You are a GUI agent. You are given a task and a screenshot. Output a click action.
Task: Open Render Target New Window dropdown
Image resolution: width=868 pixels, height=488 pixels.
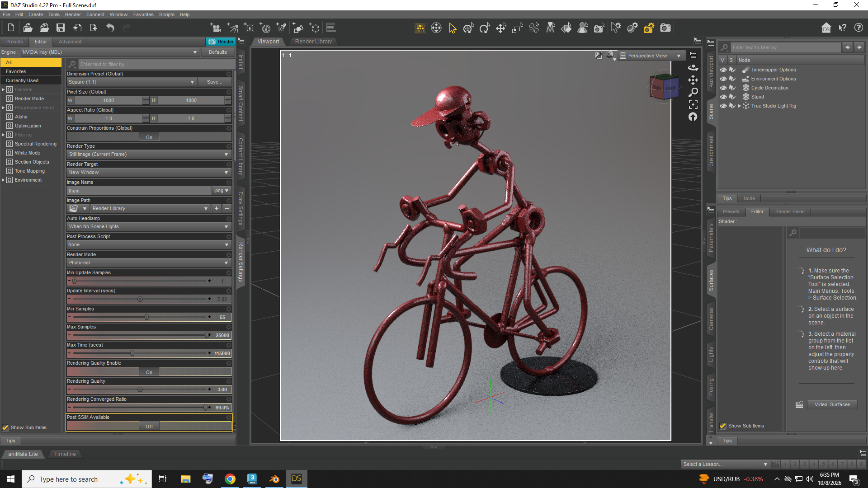pyautogui.click(x=149, y=172)
